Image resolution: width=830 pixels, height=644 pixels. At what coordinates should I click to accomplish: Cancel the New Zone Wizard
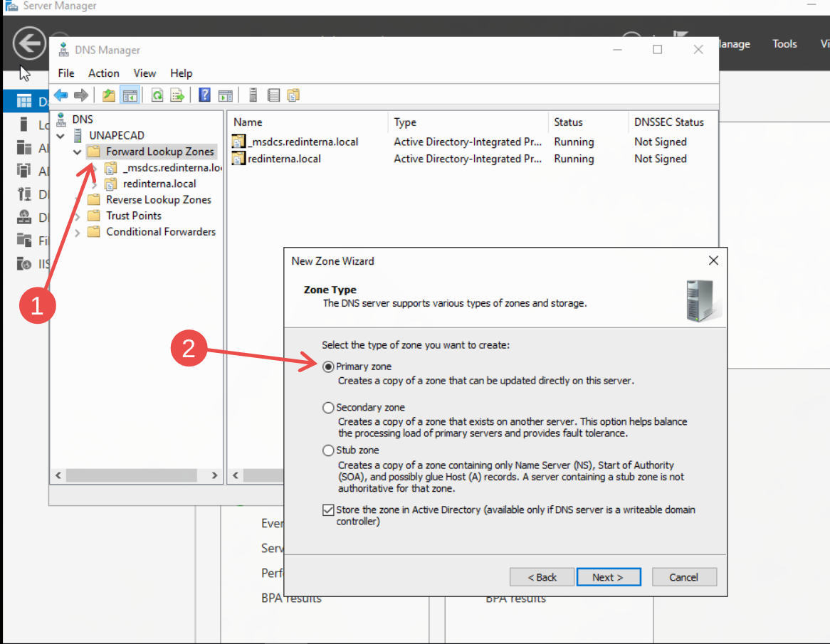point(684,577)
